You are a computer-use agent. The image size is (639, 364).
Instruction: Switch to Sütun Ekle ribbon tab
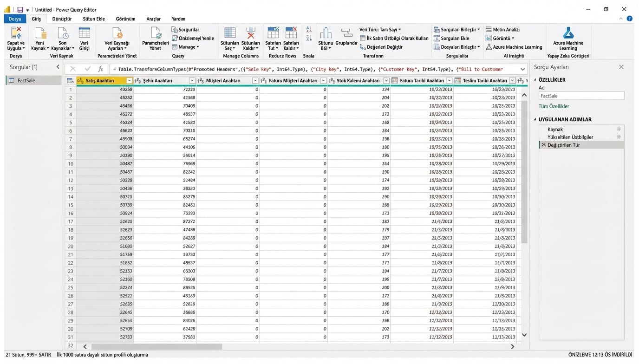[x=94, y=19]
